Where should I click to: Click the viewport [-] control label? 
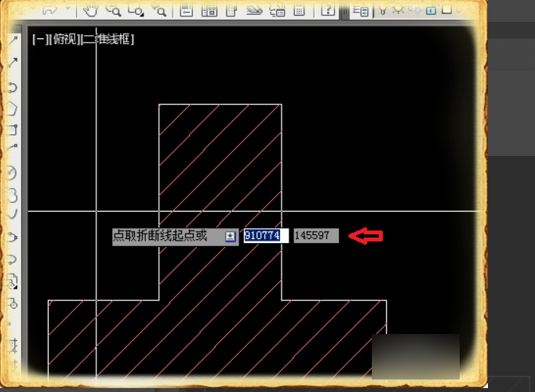pos(40,39)
